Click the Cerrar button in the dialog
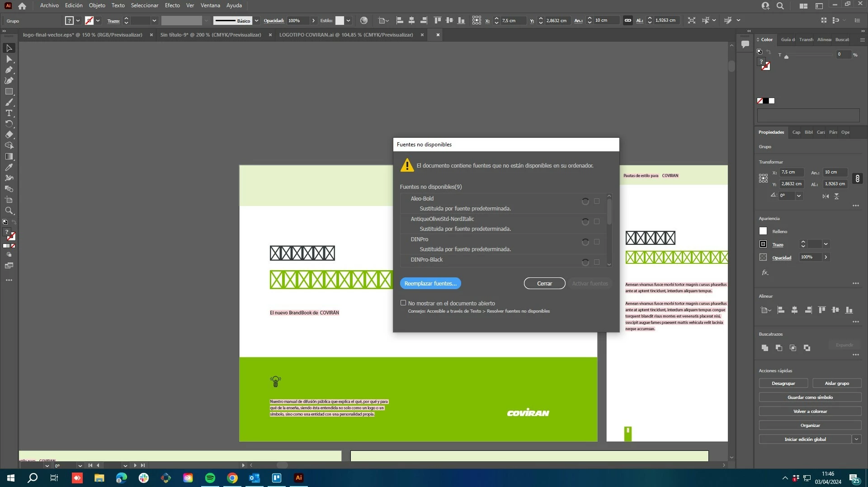Image resolution: width=868 pixels, height=487 pixels. coord(544,283)
